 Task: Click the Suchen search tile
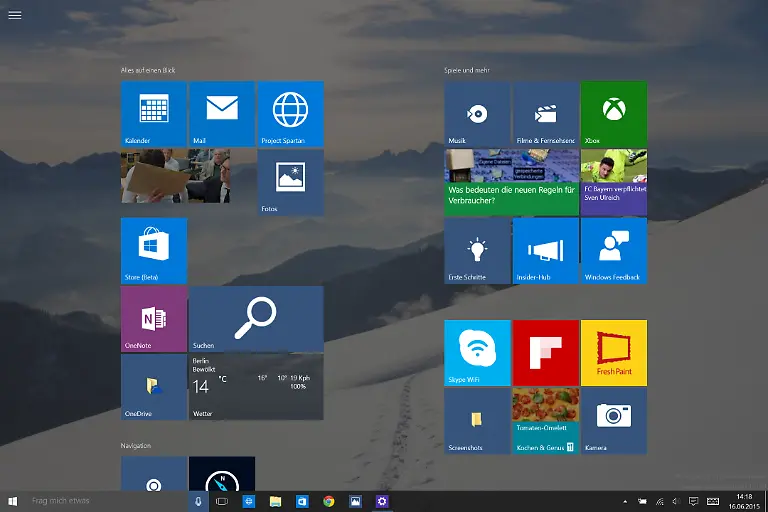tap(256, 319)
